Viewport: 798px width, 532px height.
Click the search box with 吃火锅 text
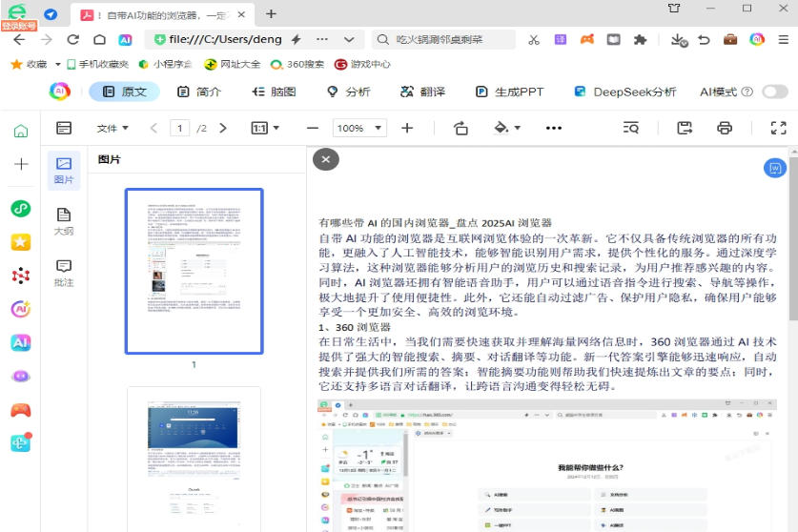[443, 40]
